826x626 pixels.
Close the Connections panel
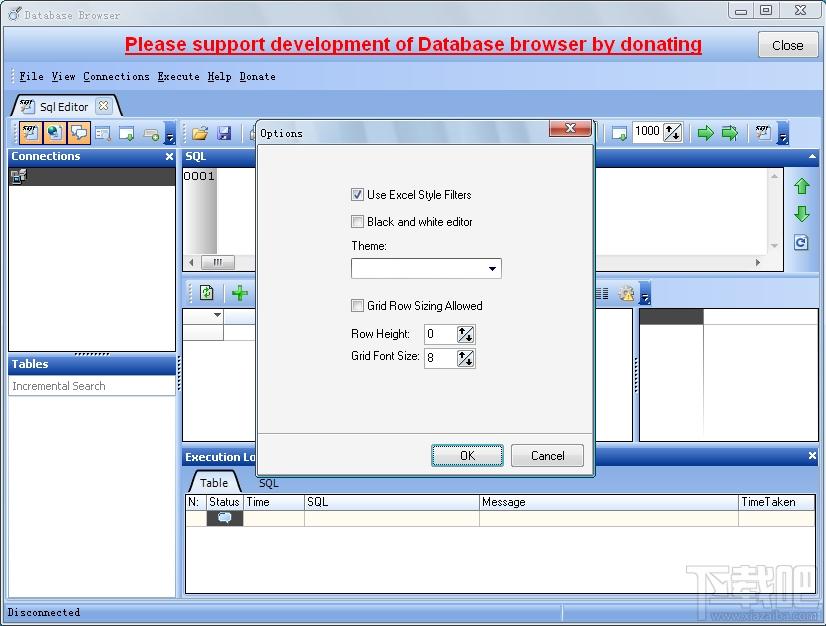pos(169,156)
